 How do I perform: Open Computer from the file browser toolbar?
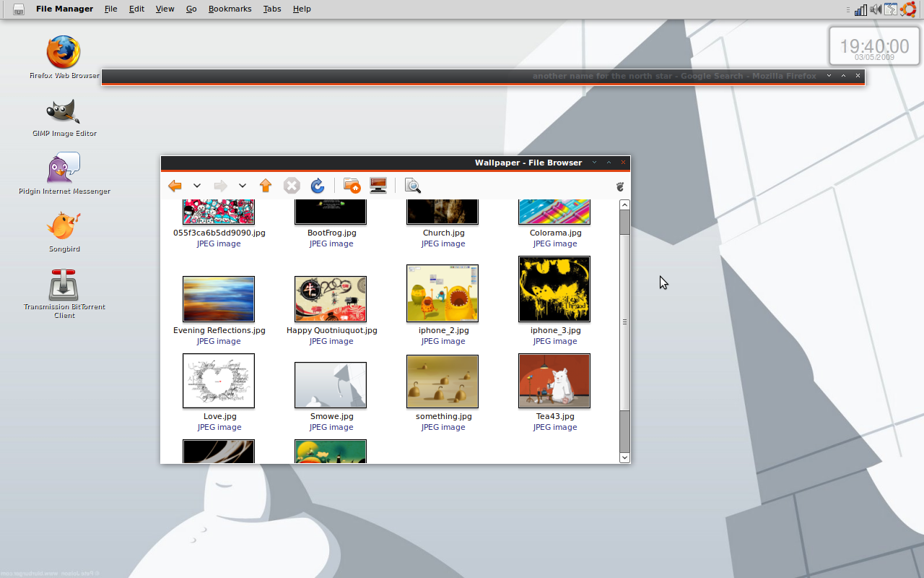(x=378, y=186)
